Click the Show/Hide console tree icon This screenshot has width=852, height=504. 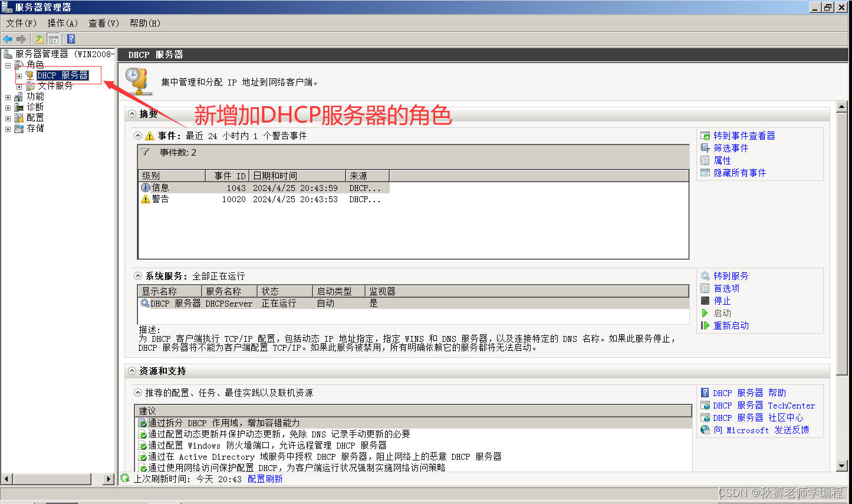(x=54, y=39)
